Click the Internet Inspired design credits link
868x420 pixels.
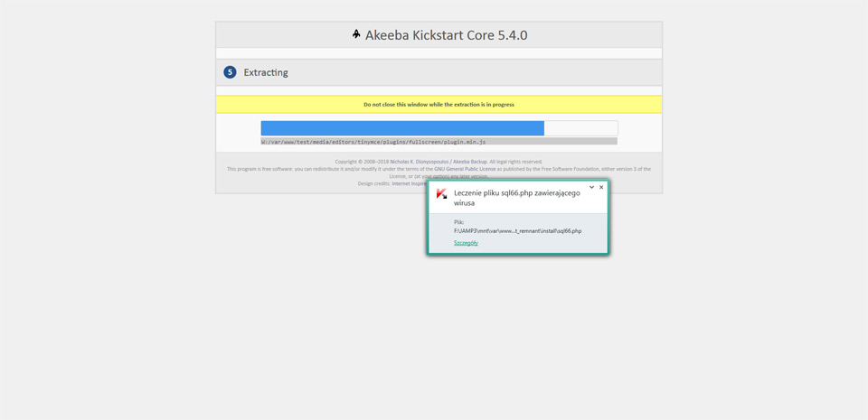click(410, 183)
